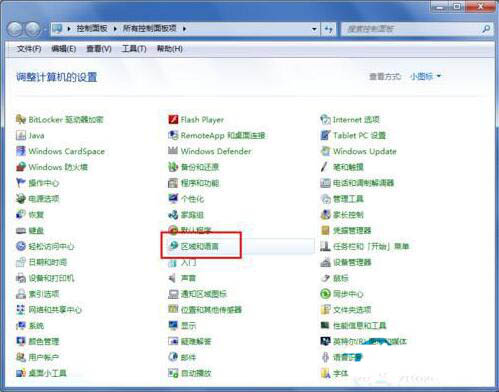Open the 性能信息和工具 link
The width and height of the screenshot is (499, 392).
tap(360, 326)
